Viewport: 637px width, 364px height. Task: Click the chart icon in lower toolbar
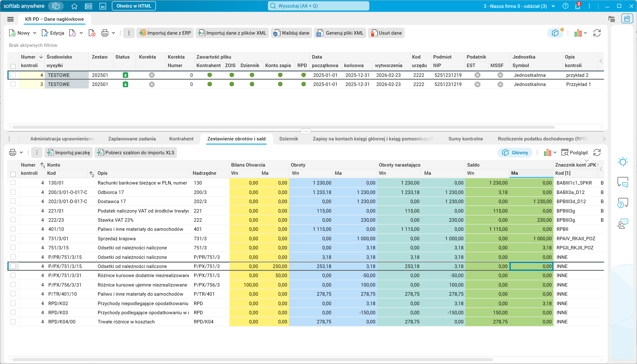pyautogui.click(x=548, y=153)
